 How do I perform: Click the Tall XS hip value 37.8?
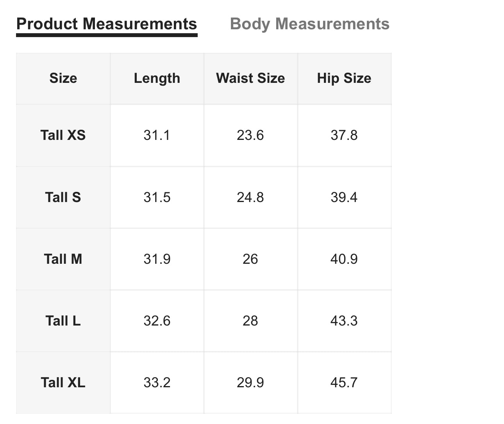point(344,135)
